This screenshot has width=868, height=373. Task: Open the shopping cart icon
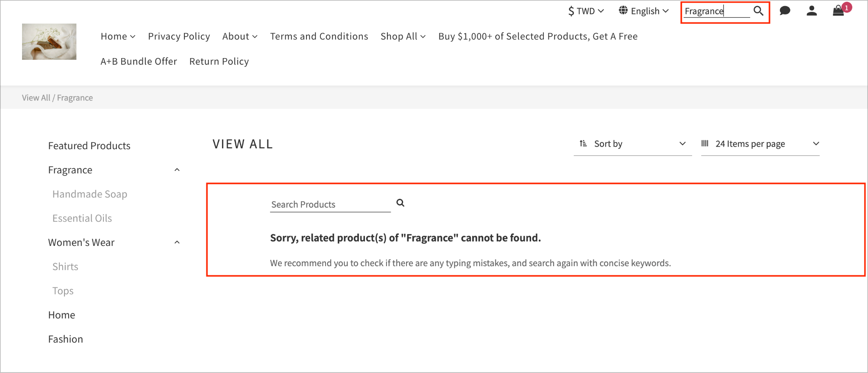pyautogui.click(x=838, y=11)
